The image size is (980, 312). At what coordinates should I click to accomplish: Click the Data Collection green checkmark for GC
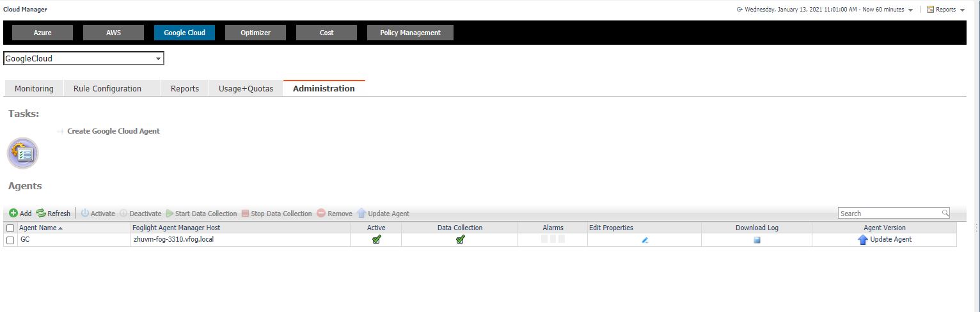(461, 240)
